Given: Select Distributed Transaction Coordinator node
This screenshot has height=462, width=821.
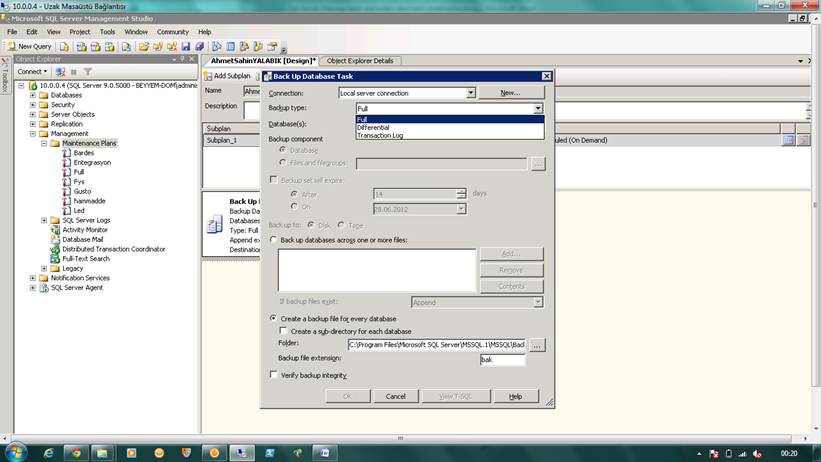Looking at the screenshot, I should (114, 249).
